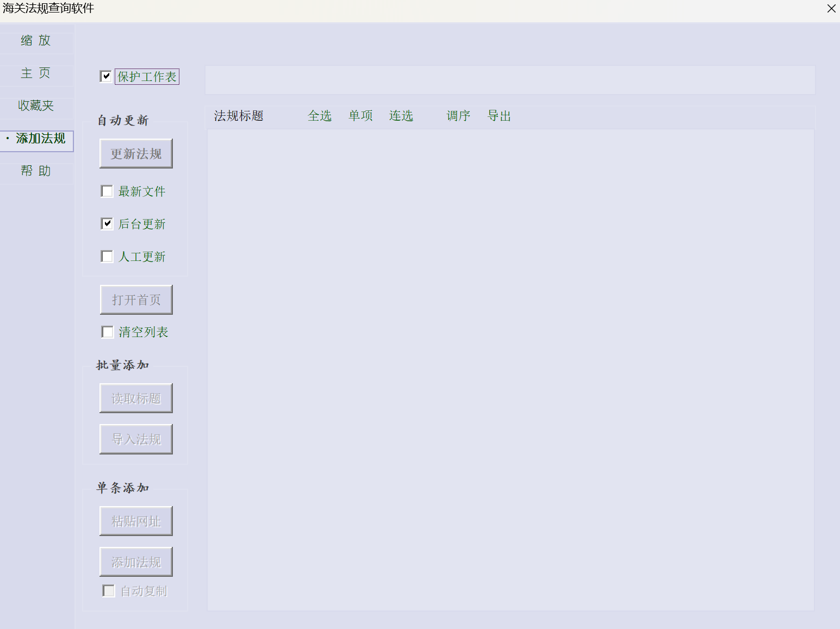Choose 连选 selection mode
Viewport: 840px width, 629px height.
(x=401, y=116)
